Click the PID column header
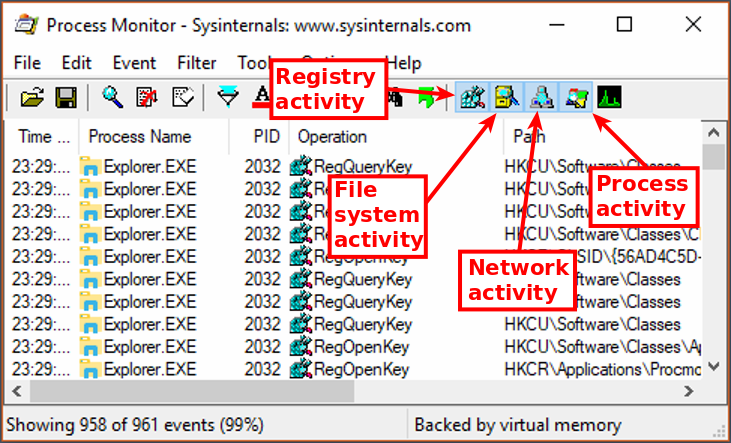Screen dimensions: 731x443 [x=258, y=136]
